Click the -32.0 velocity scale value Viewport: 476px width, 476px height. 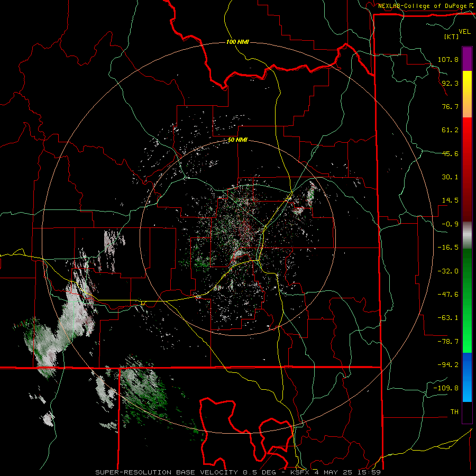tap(448, 271)
